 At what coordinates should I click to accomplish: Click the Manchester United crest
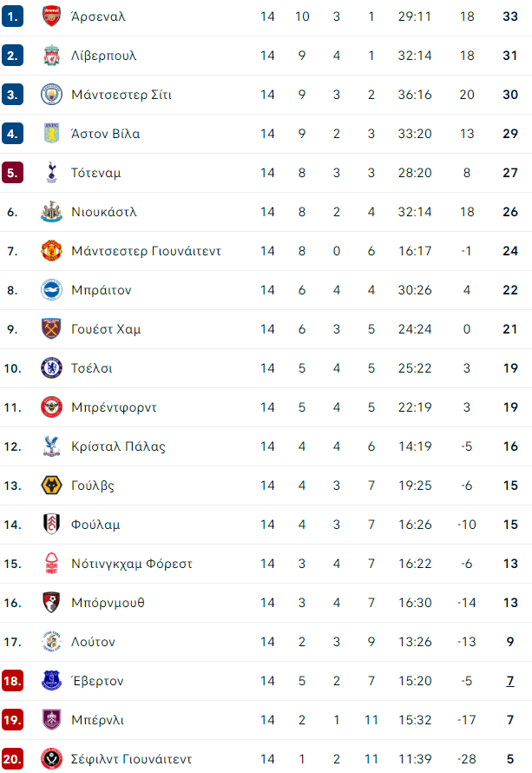[x=51, y=250]
